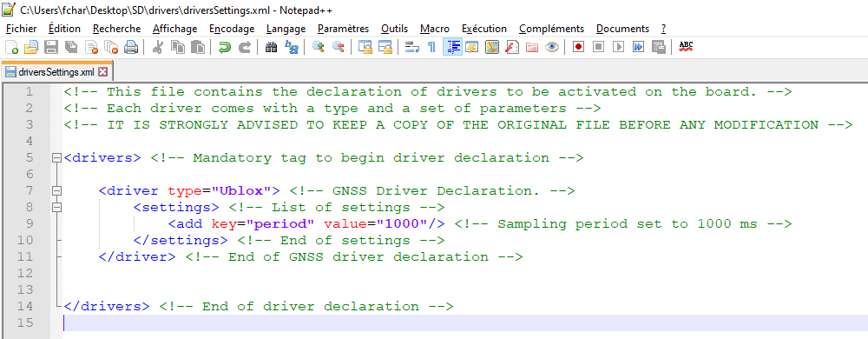
Task: Open the Outils menu
Action: coord(395,28)
